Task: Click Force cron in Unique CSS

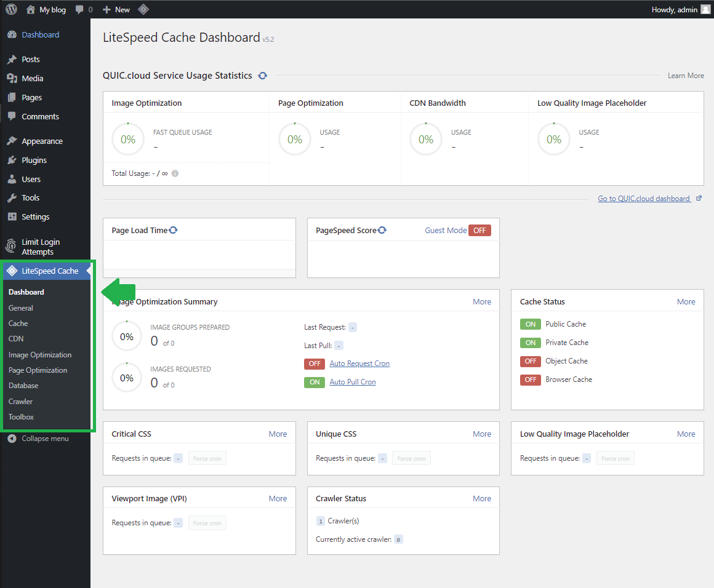Action: 412,458
